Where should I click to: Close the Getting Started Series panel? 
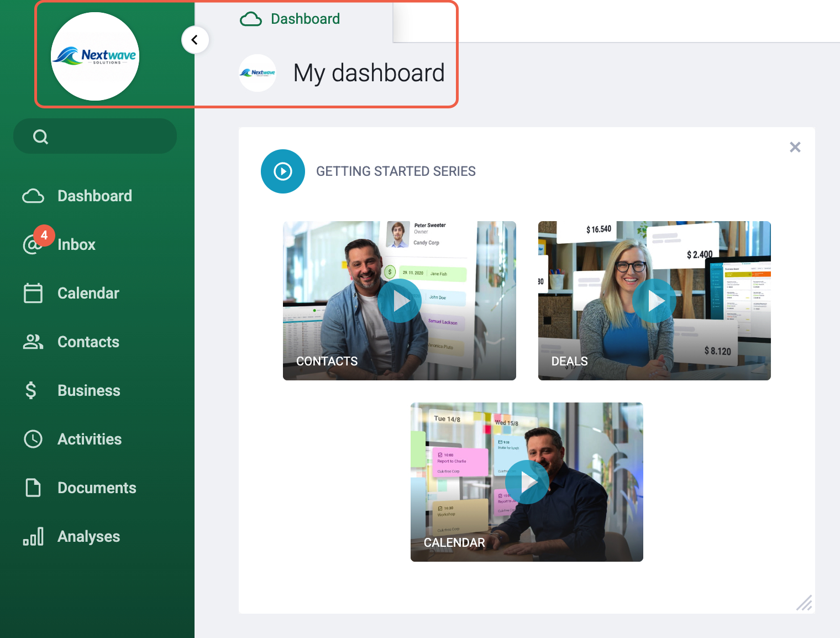pyautogui.click(x=795, y=147)
